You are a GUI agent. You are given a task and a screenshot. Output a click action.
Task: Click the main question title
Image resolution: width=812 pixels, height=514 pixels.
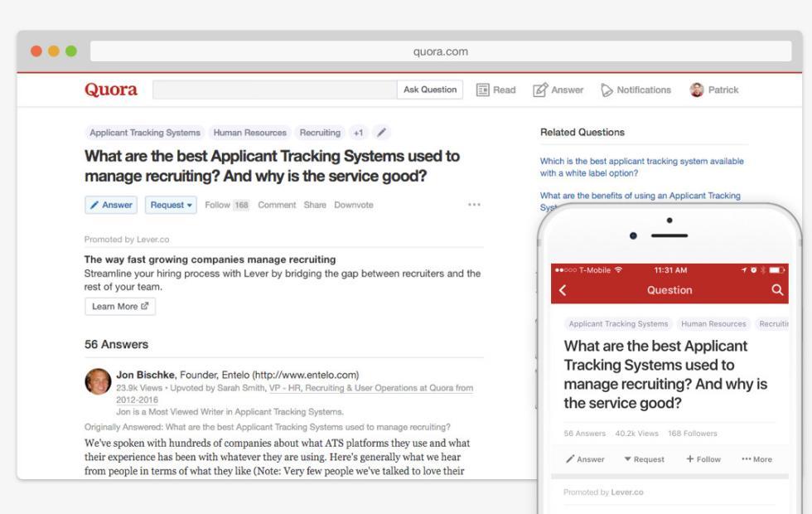tap(272, 166)
